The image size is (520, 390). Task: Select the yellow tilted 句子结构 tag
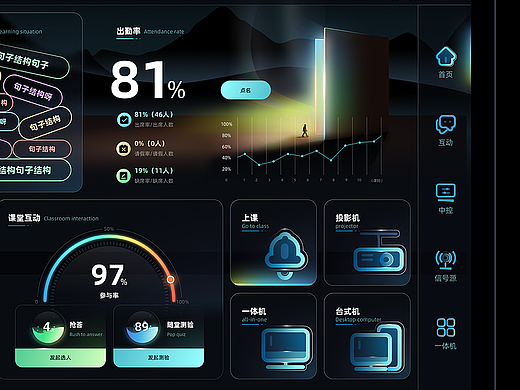pos(45,123)
